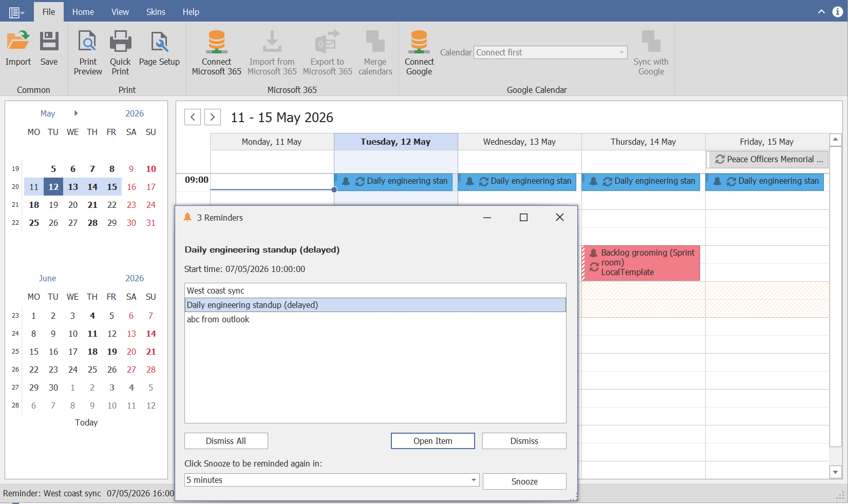Click Connect Microsoft 365

pyautogui.click(x=216, y=51)
